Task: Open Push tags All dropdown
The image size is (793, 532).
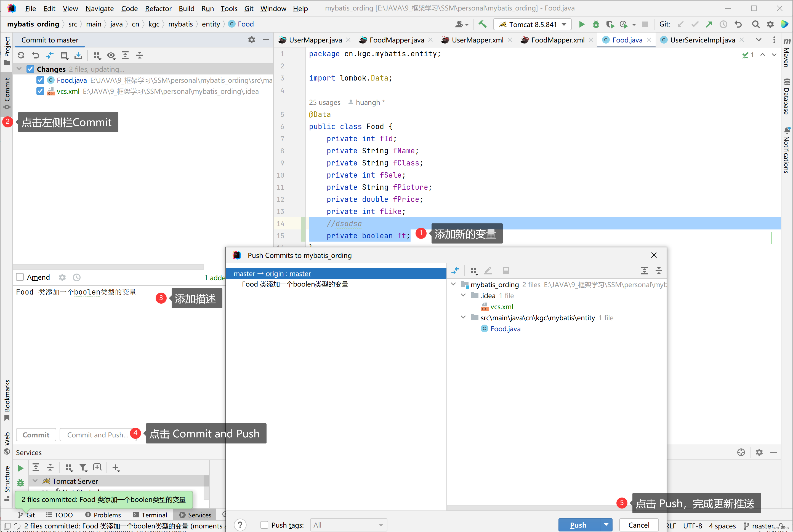Action: pyautogui.click(x=348, y=525)
